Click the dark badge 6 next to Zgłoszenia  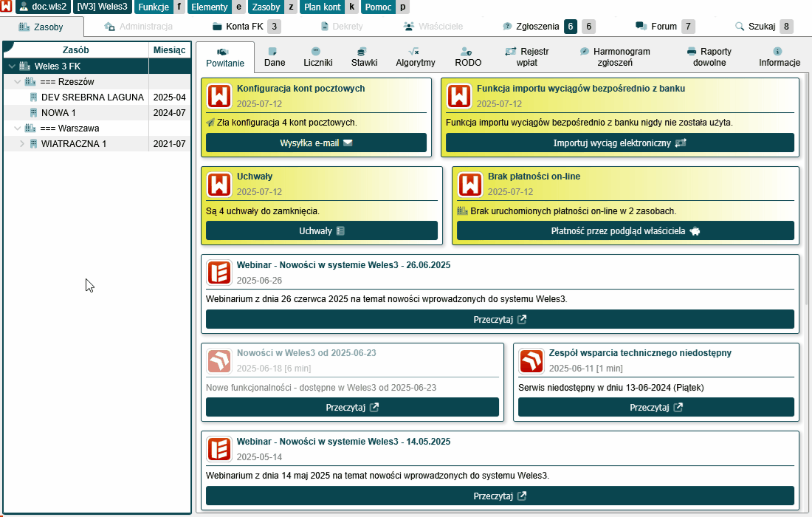pos(570,27)
